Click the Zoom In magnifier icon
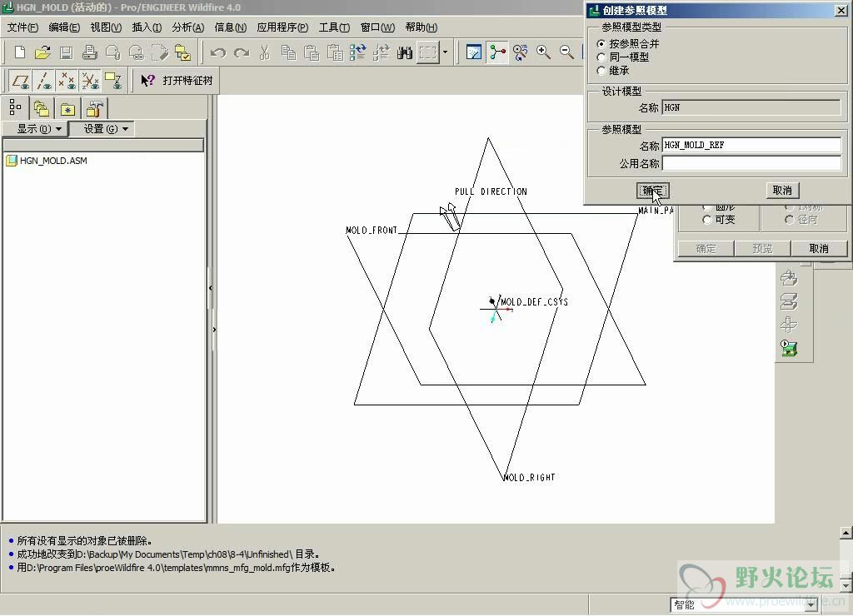 click(543, 52)
